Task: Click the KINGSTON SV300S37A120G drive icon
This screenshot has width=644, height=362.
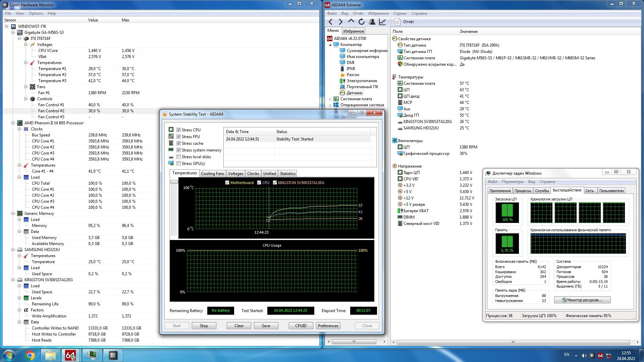Action: pyautogui.click(x=20, y=280)
